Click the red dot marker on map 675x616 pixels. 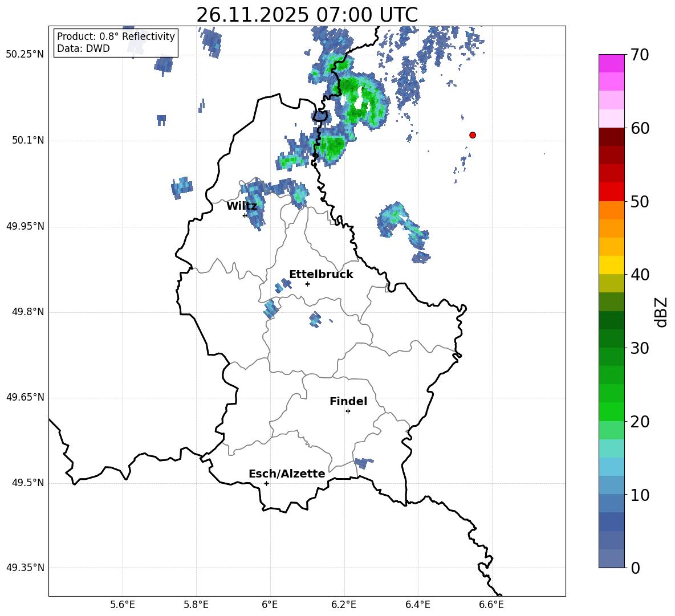pos(473,135)
